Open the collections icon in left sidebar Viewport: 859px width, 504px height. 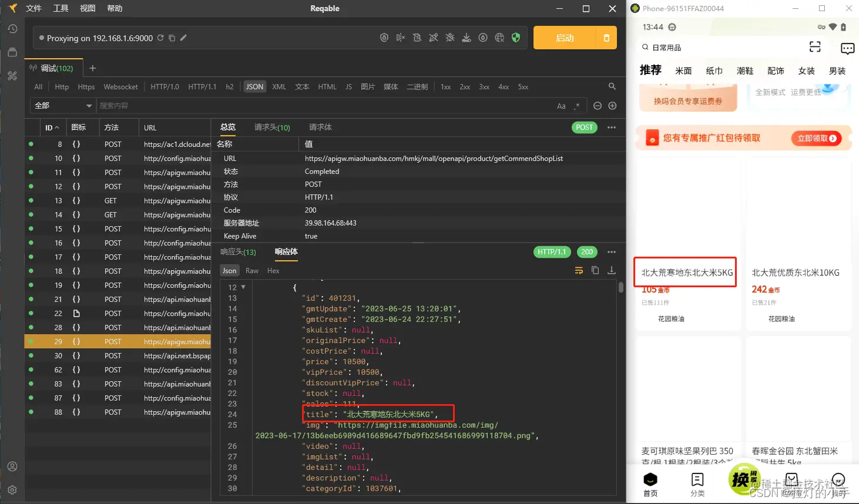[x=12, y=52]
